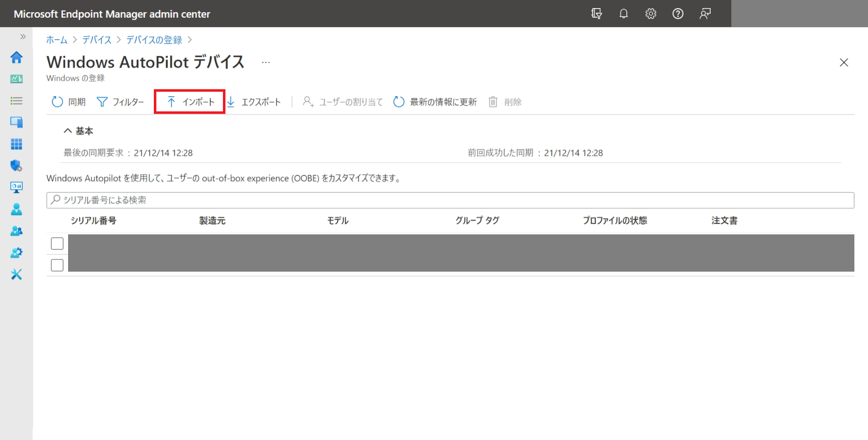Screen dimensions: 868x440
Task: Sort by グループ タグ column header
Action: 478,221
